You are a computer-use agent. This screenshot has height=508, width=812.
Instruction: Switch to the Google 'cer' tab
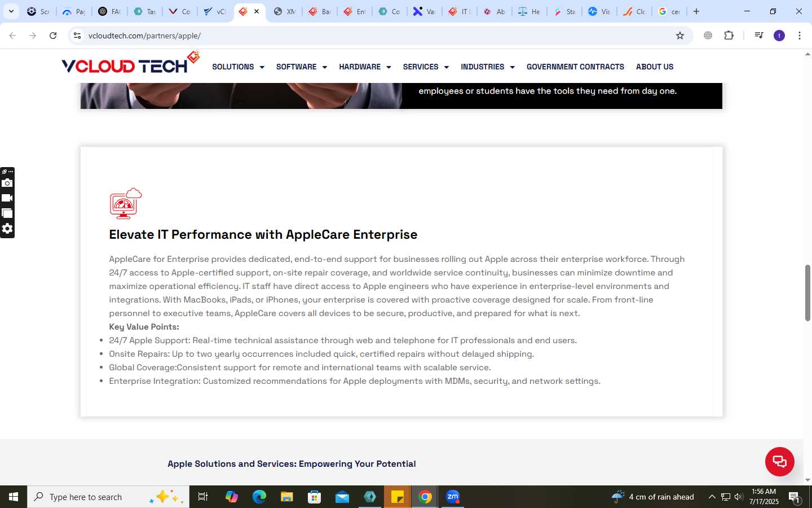pos(669,11)
